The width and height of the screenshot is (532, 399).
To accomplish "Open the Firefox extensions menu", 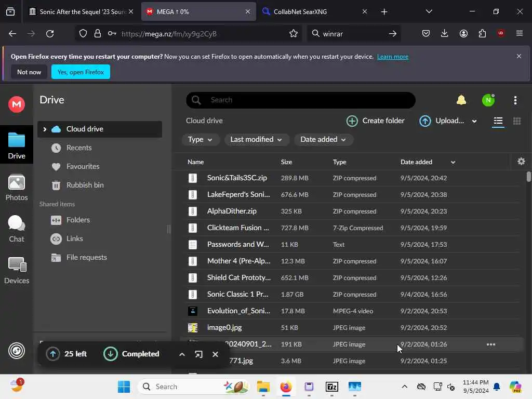I will [x=482, y=33].
